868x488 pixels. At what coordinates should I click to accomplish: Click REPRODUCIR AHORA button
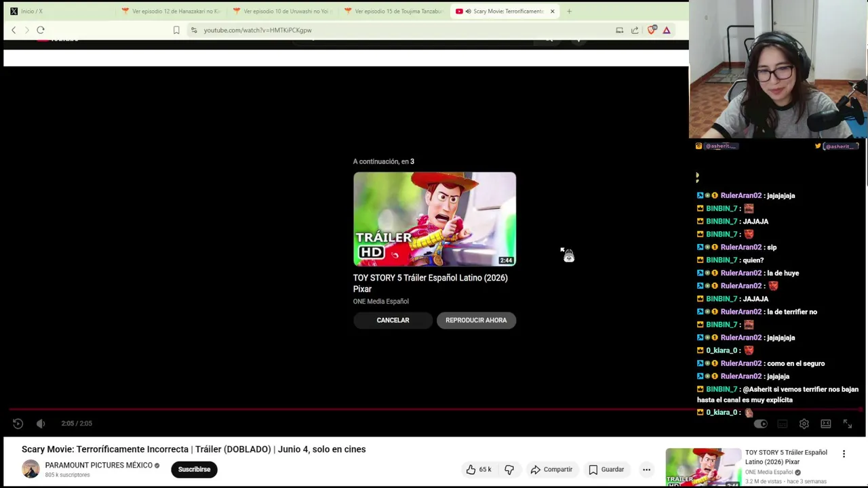click(x=476, y=320)
